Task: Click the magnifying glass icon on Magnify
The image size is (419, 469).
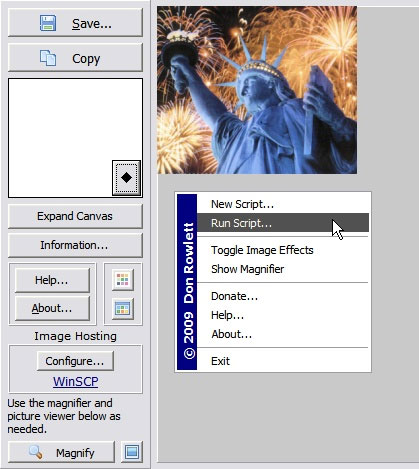Action: pos(35,452)
